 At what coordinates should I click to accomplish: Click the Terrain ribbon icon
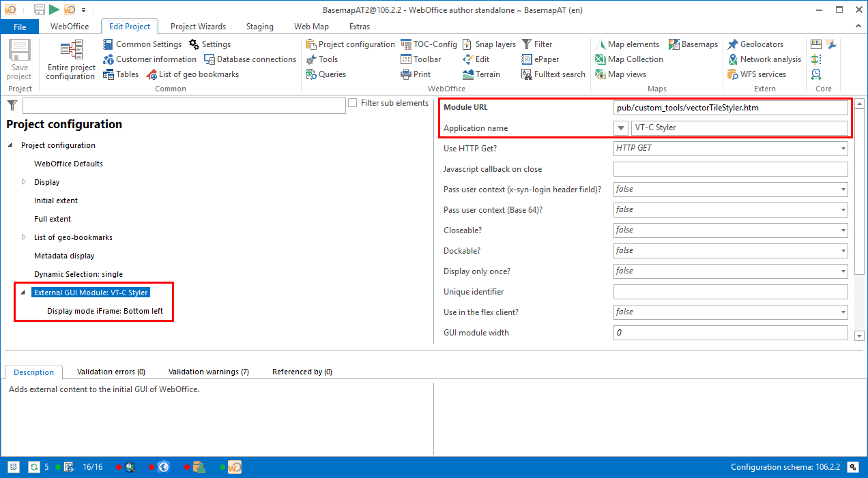pos(481,74)
